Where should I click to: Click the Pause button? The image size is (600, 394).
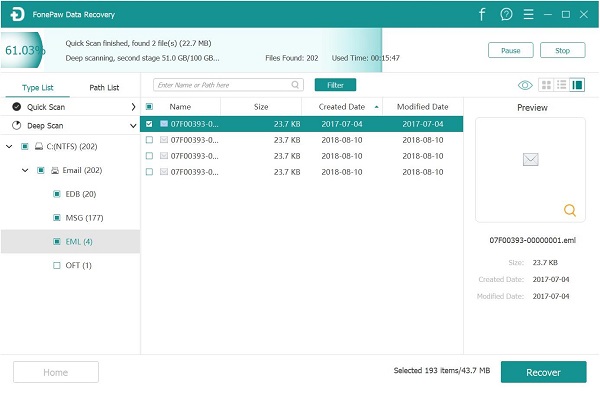coord(510,50)
